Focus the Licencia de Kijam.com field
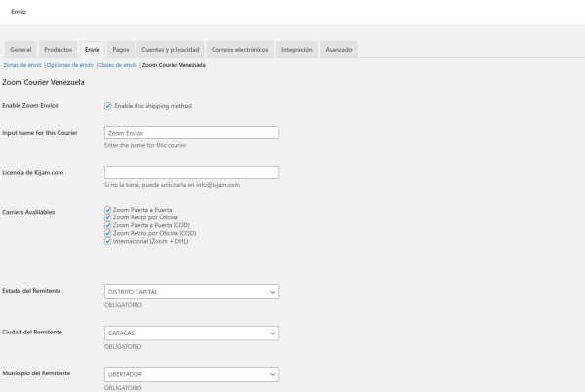The image size is (585, 392). [191, 173]
